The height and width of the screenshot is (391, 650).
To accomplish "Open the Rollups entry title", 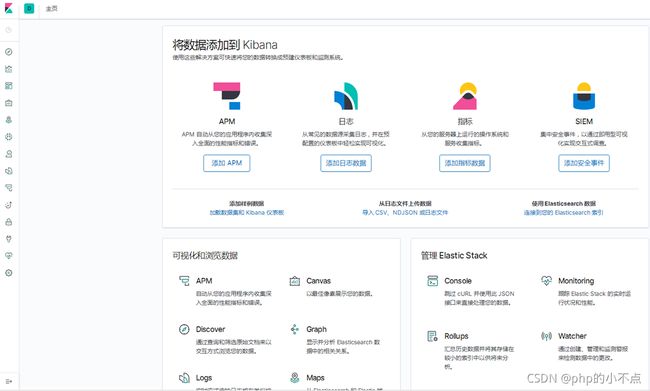I will pyautogui.click(x=456, y=336).
